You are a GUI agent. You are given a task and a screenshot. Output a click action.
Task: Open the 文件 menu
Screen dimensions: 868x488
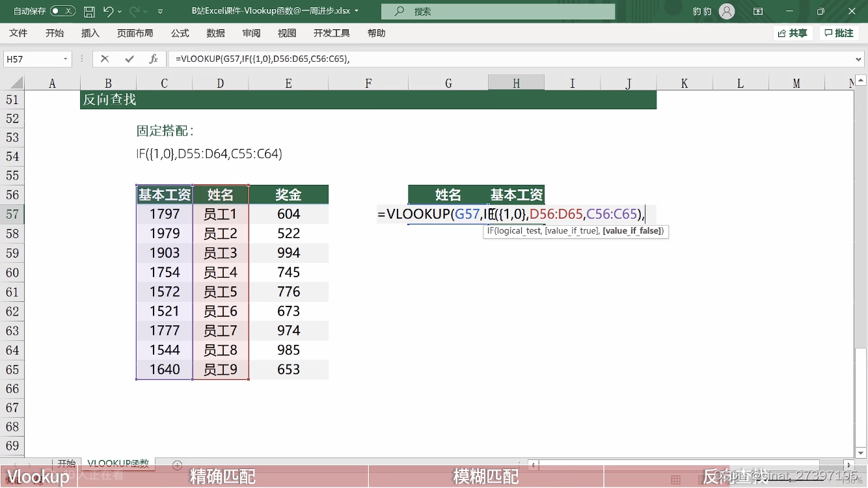coord(18,33)
